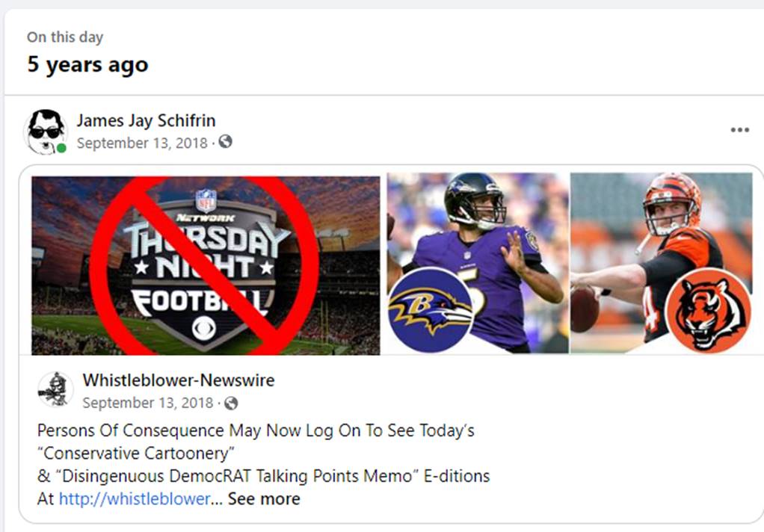Open the Whistleblower-Newswire page name link

coord(179,380)
